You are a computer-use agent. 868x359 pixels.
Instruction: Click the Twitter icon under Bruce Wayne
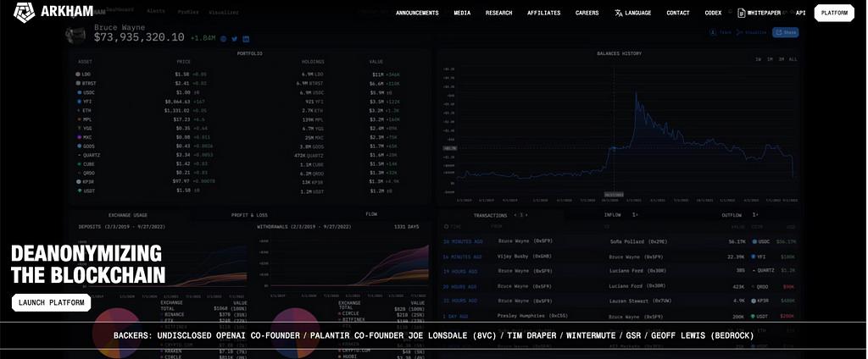235,39
